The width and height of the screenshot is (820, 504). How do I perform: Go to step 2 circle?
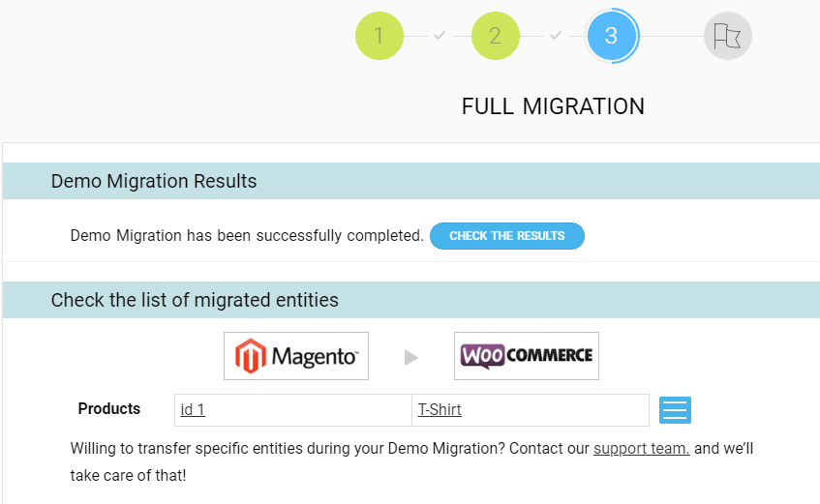(495, 36)
